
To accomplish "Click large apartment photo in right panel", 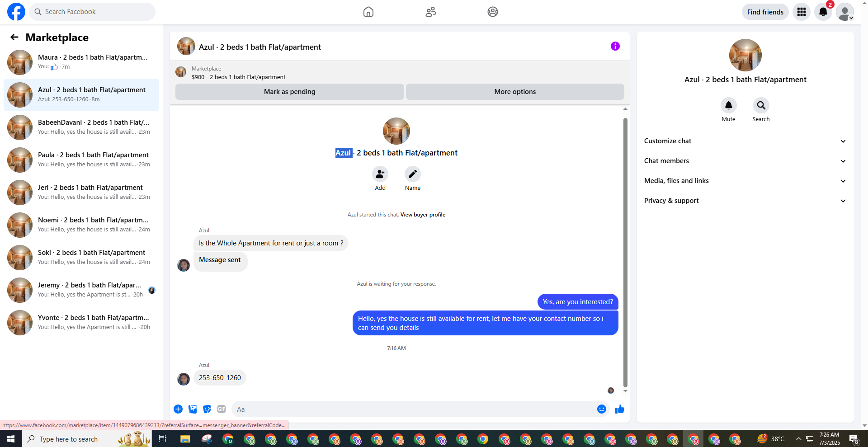I will [x=745, y=55].
